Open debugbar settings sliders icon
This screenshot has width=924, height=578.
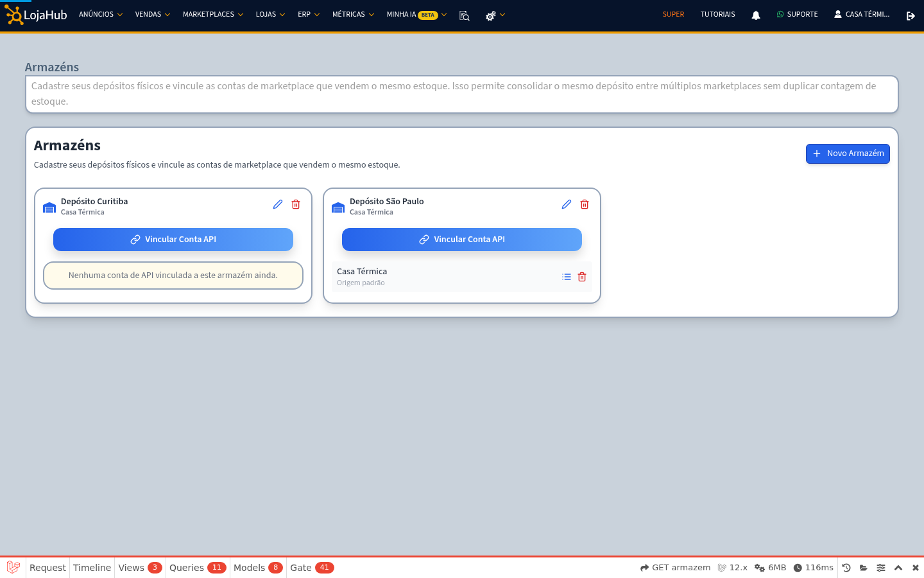point(881,568)
